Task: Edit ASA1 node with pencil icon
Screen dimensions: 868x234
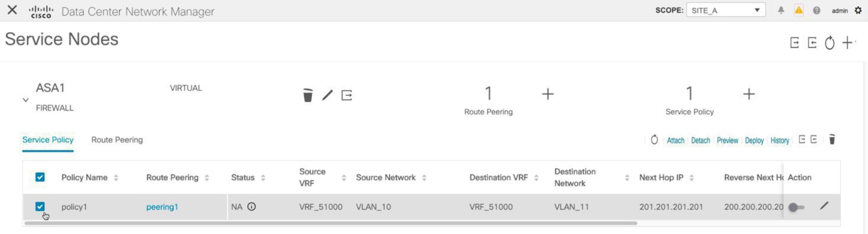Action: [x=327, y=95]
